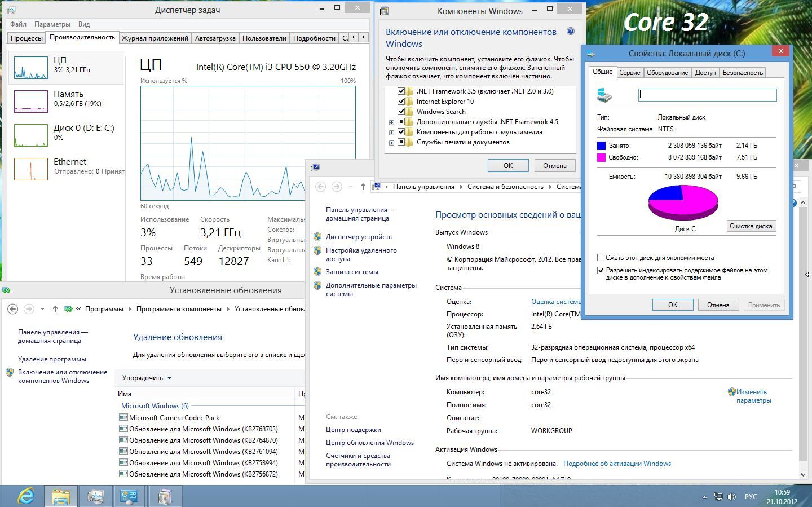
Task: Click the shield beside Turn Windows features on
Action: tap(10, 372)
